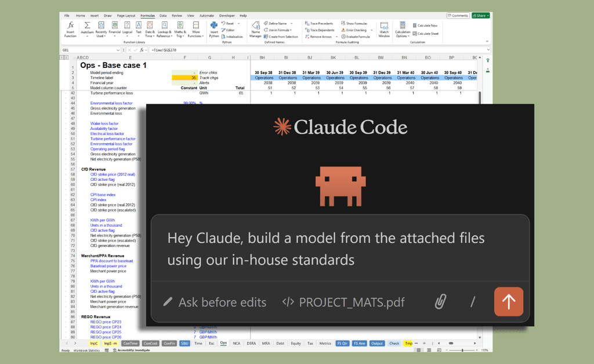Screen dimensions: 594x364
Task: Click Calculate Sheet
Action: click(425, 34)
